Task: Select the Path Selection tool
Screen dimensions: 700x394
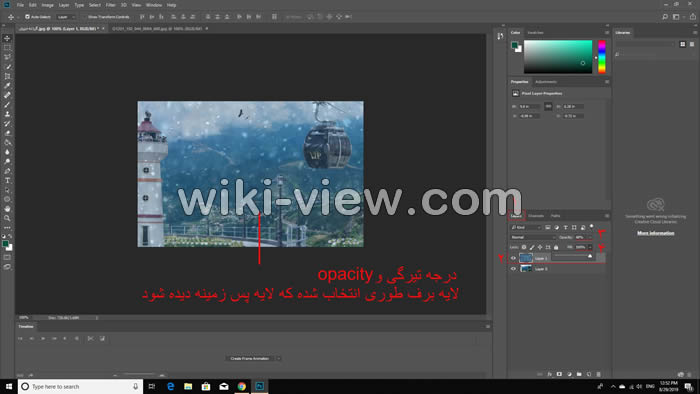Action: [7, 190]
